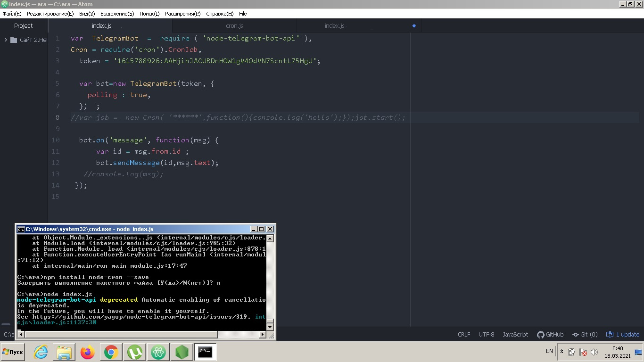644x362 pixels.
Task: Switch EN keyboard language indicator
Action: click(549, 351)
